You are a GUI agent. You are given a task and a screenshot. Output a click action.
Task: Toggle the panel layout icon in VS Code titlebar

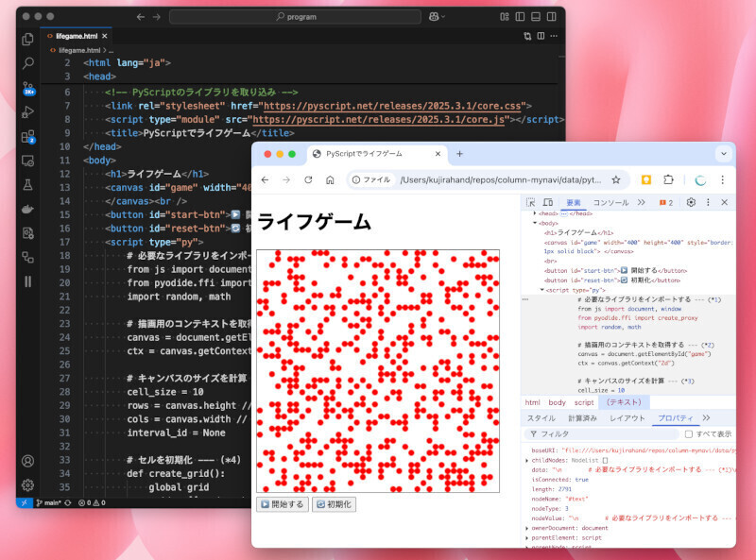(x=537, y=16)
